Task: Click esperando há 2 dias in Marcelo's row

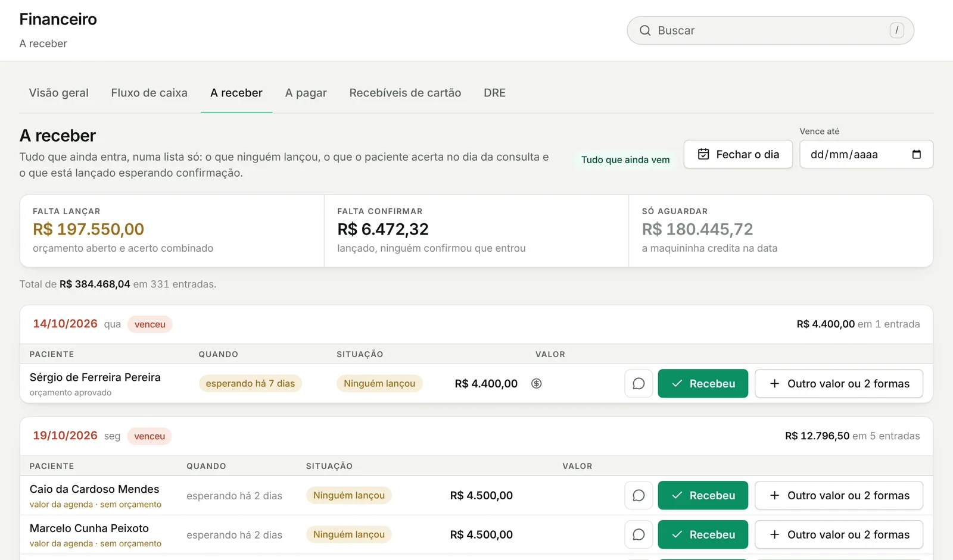Action: tap(235, 535)
